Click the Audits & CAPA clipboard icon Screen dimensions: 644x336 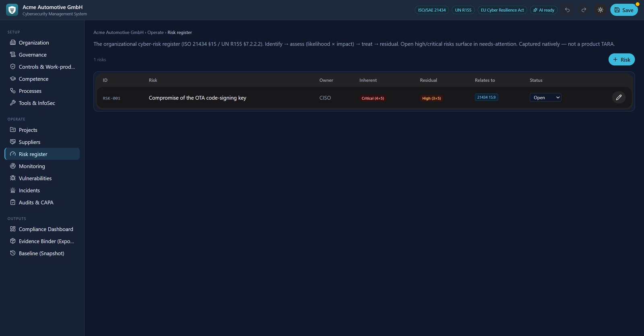click(13, 202)
